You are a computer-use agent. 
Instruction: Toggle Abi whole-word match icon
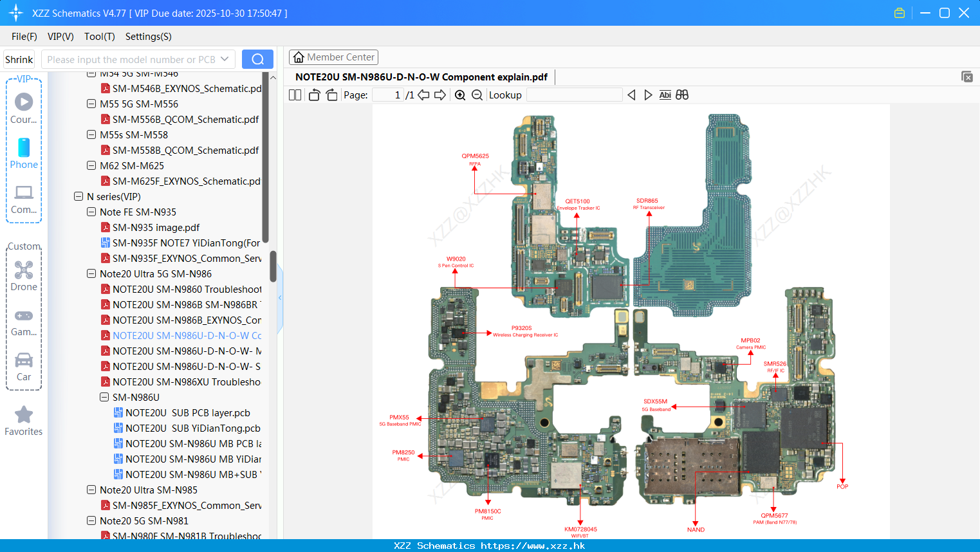tap(665, 95)
